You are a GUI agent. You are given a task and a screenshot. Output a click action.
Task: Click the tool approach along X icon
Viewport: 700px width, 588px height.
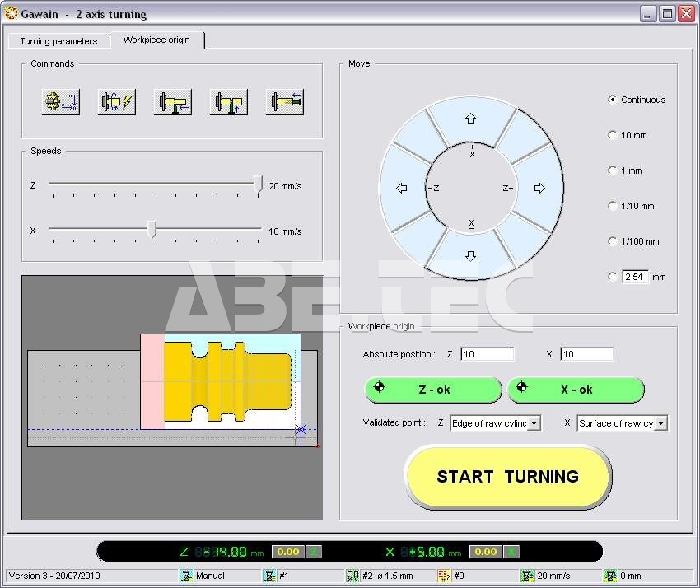(x=229, y=102)
